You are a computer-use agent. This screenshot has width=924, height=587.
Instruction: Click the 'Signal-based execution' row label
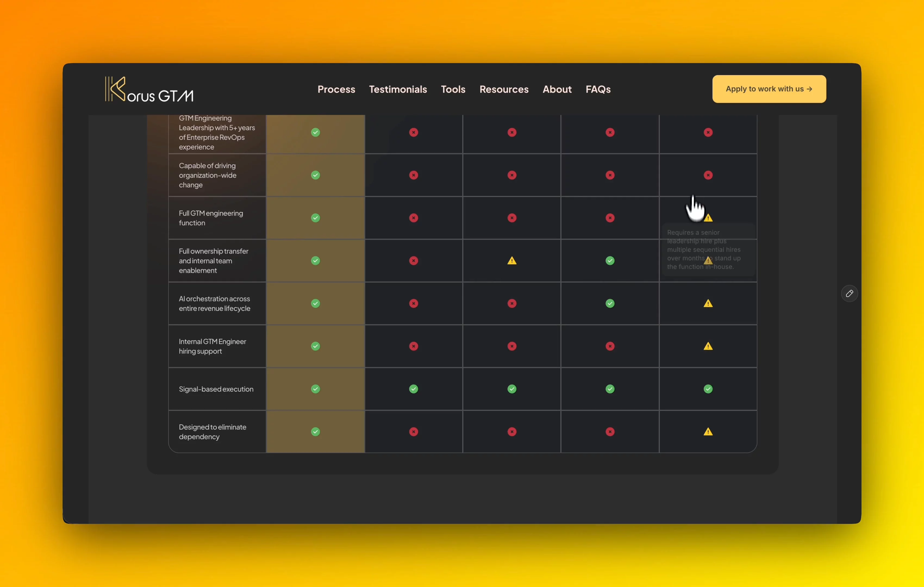(216, 389)
